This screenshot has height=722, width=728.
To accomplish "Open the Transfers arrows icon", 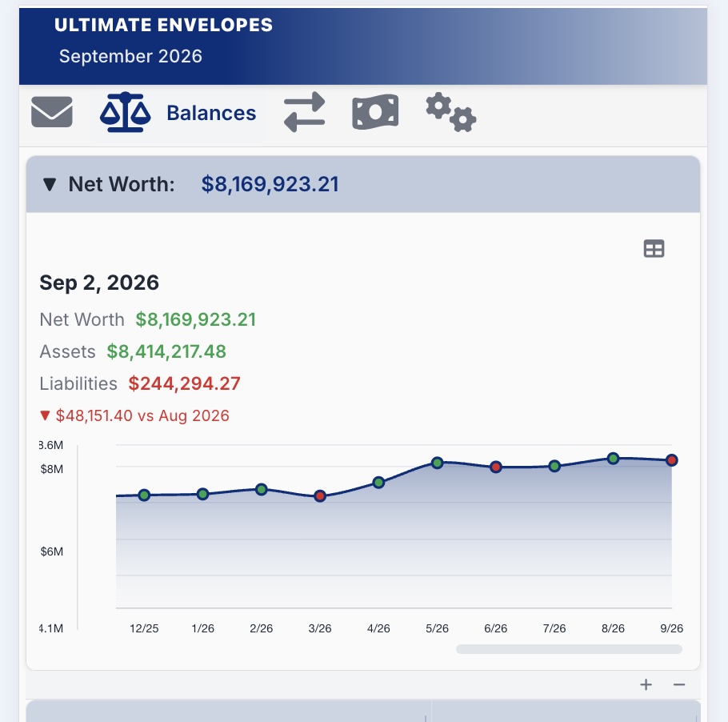I will coord(304,112).
